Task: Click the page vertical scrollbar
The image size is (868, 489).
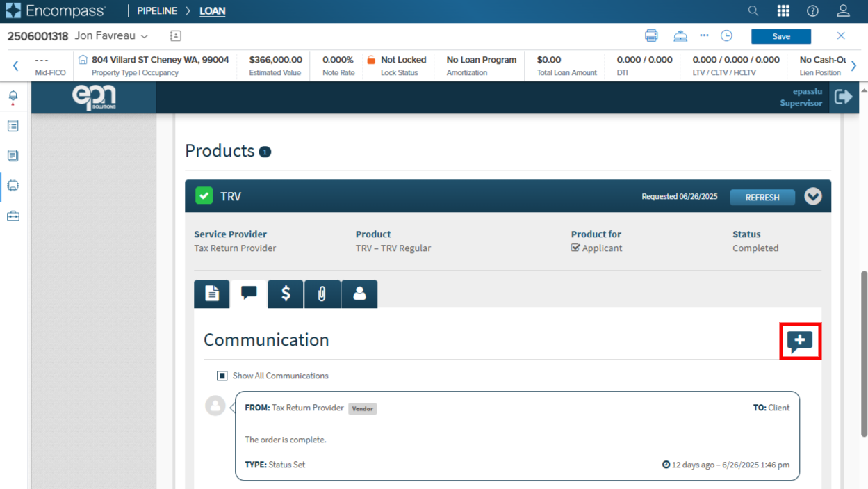Action: point(864,353)
